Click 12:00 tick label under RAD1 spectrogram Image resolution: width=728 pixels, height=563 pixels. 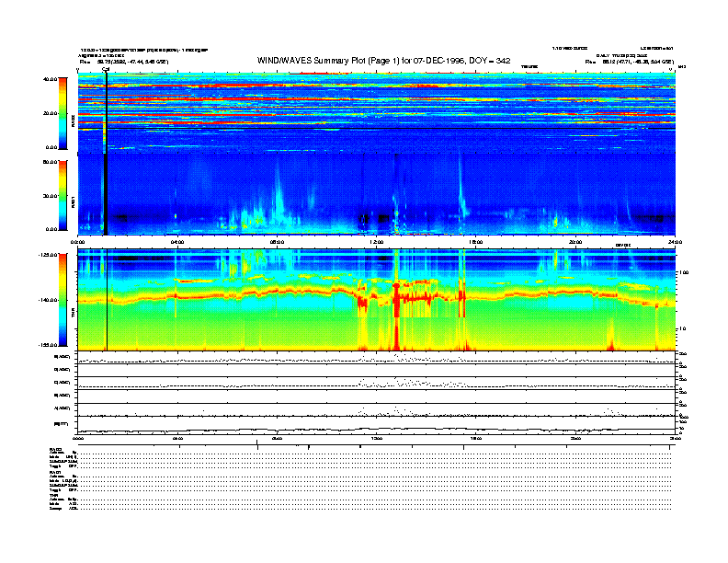tap(377, 242)
